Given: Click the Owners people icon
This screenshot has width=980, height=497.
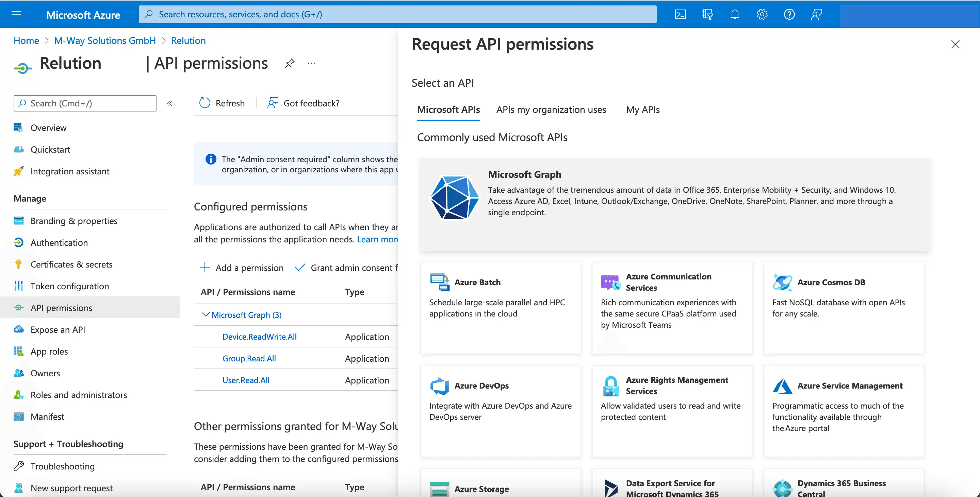Looking at the screenshot, I should point(18,373).
